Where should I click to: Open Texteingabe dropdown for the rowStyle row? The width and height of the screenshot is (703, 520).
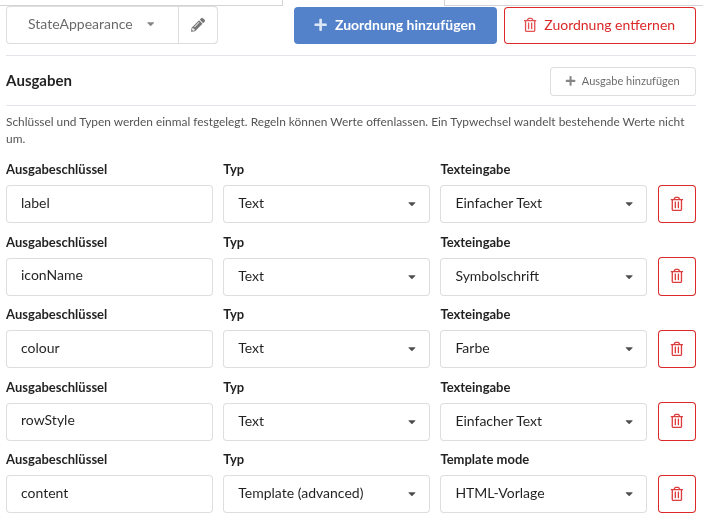click(543, 421)
